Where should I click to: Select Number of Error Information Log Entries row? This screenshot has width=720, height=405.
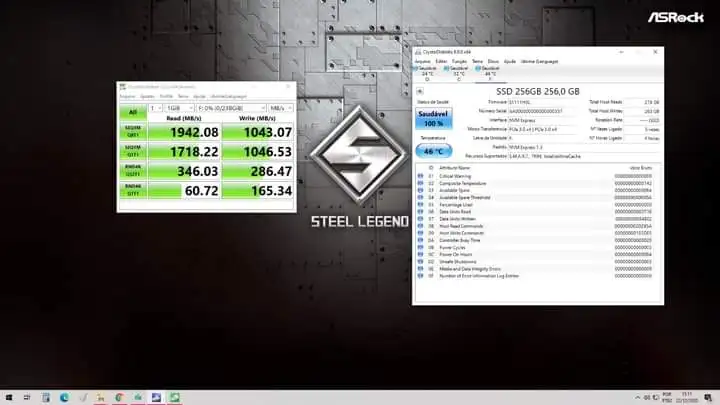point(537,276)
